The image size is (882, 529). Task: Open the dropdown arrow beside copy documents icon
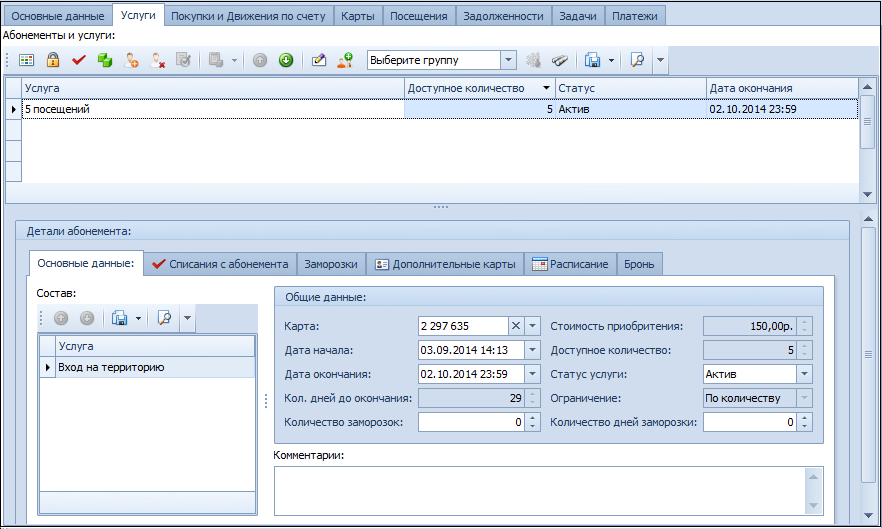click(x=234, y=60)
